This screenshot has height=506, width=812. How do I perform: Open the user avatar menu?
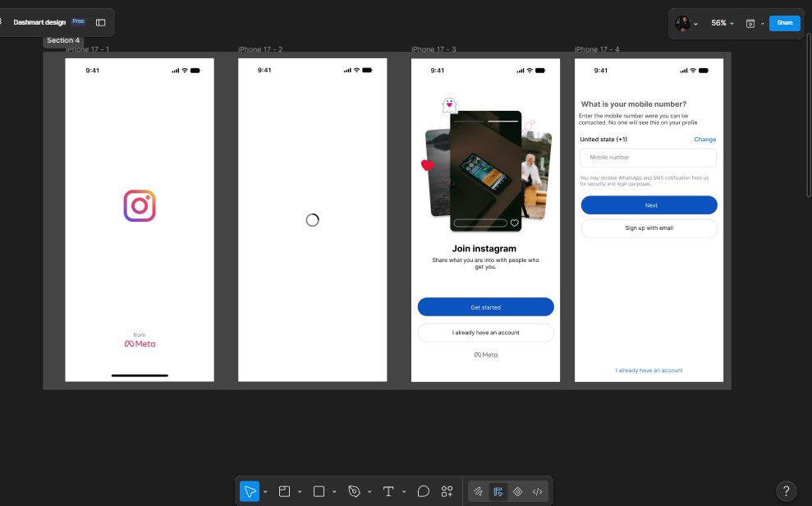(682, 23)
